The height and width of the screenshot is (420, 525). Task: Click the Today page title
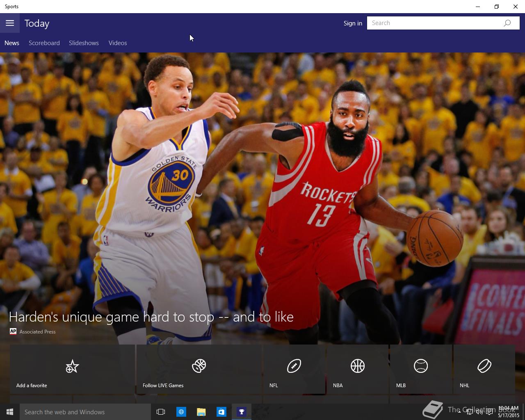pos(37,23)
